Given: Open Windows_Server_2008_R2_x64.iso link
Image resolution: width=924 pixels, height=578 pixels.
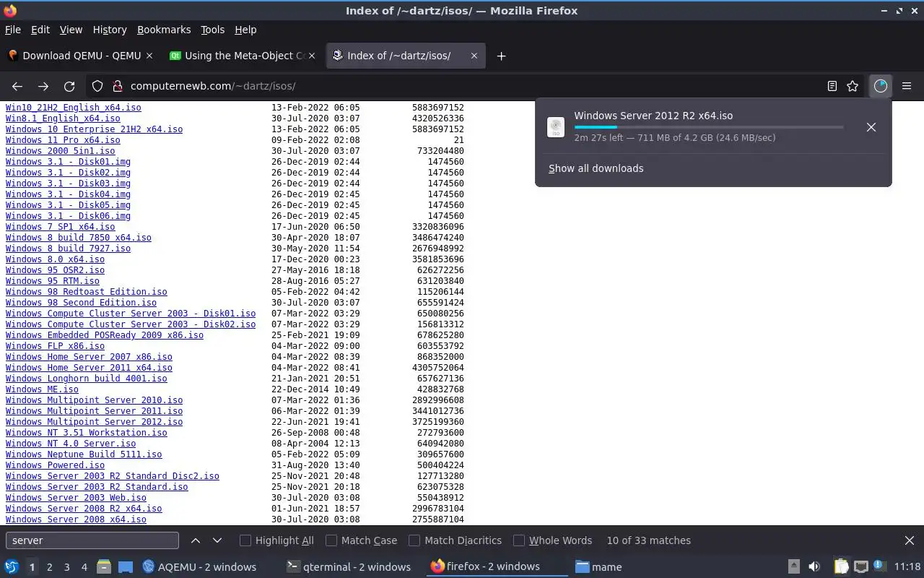Looking at the screenshot, I should 84,509.
